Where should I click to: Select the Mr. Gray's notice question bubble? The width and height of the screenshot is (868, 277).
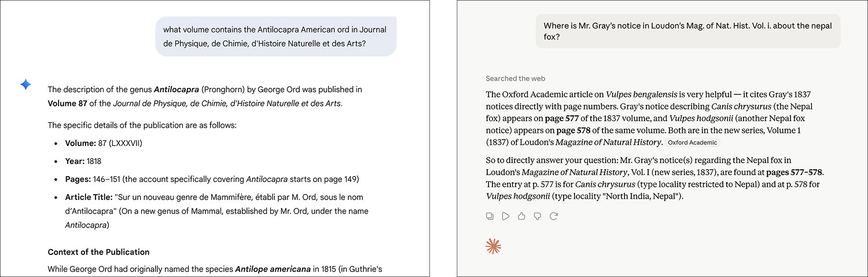coord(687,31)
